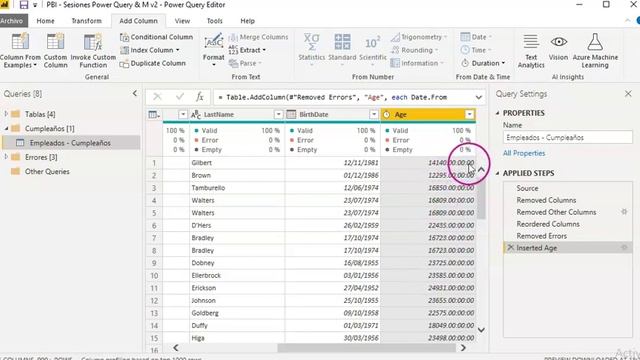The height and width of the screenshot is (360, 640).
Task: Open the LastName column filter dropdown
Action: [x=278, y=114]
